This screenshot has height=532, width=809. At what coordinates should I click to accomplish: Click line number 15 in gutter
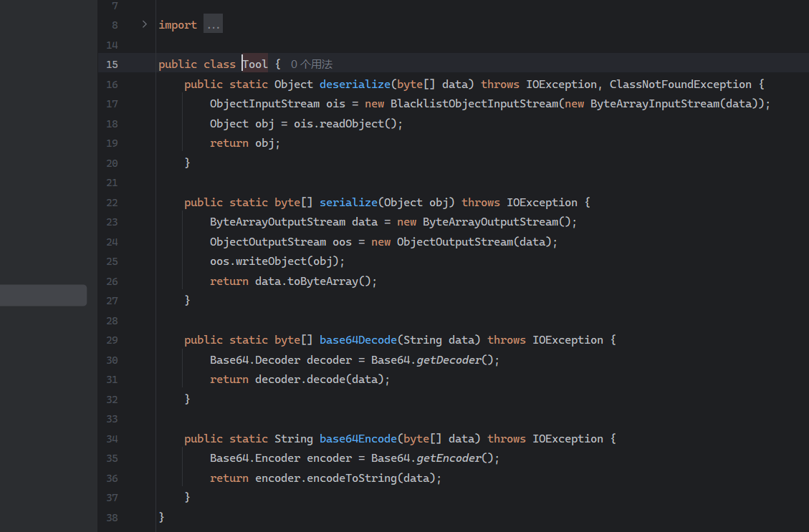tap(112, 64)
